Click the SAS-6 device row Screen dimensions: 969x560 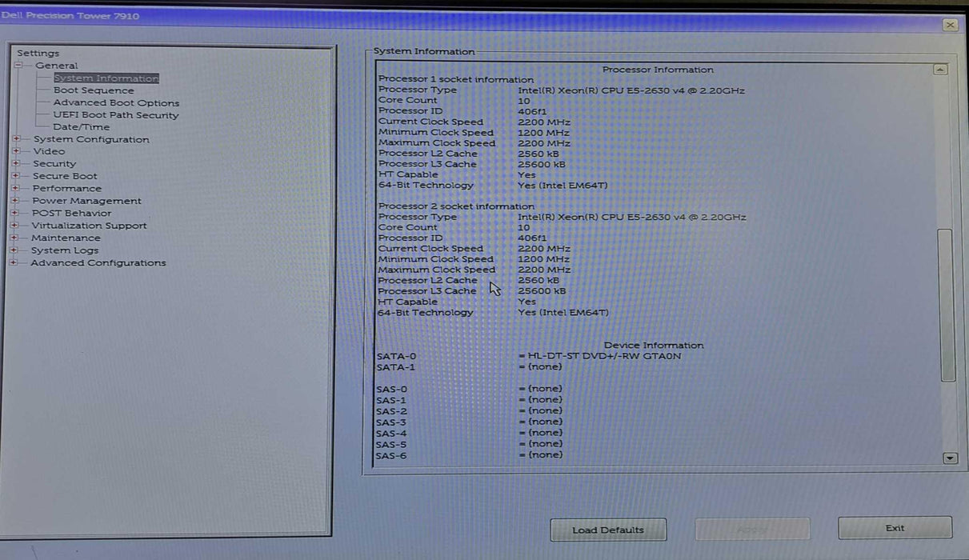tap(470, 455)
